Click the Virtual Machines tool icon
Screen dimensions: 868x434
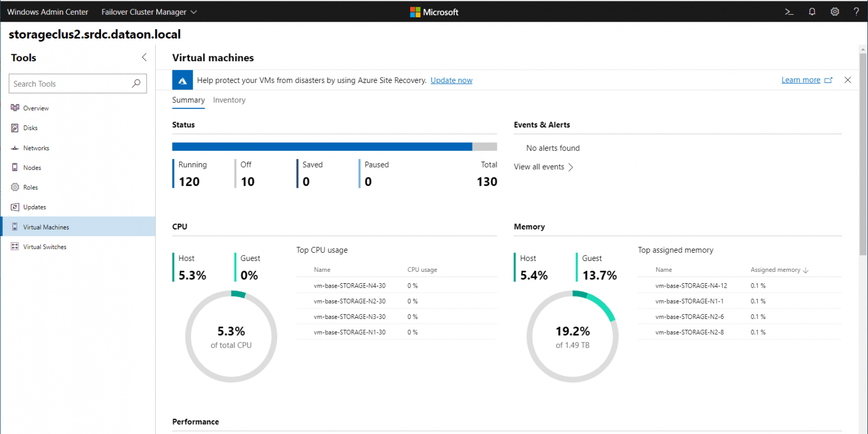point(15,227)
